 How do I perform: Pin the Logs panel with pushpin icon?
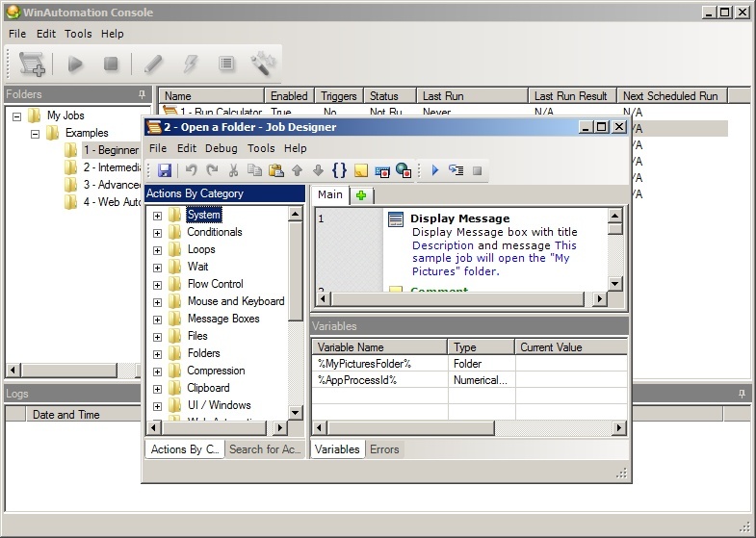click(x=742, y=394)
